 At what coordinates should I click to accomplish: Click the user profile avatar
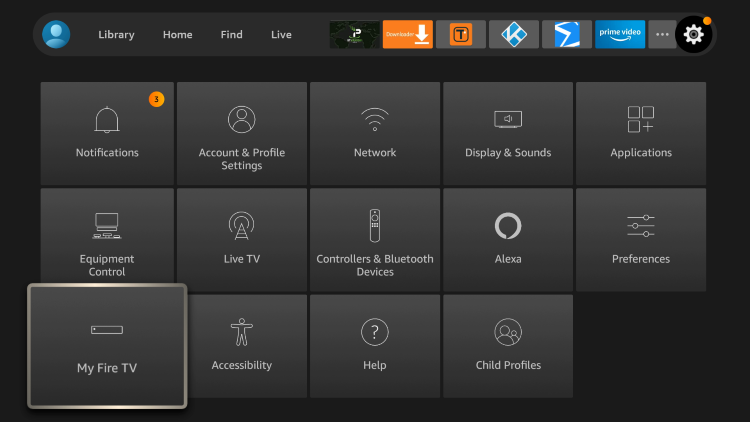point(56,34)
